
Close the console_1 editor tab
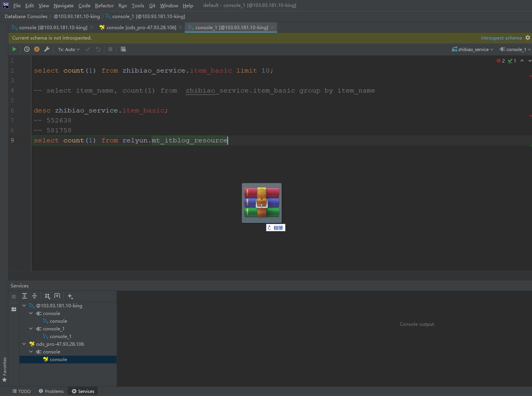(273, 27)
